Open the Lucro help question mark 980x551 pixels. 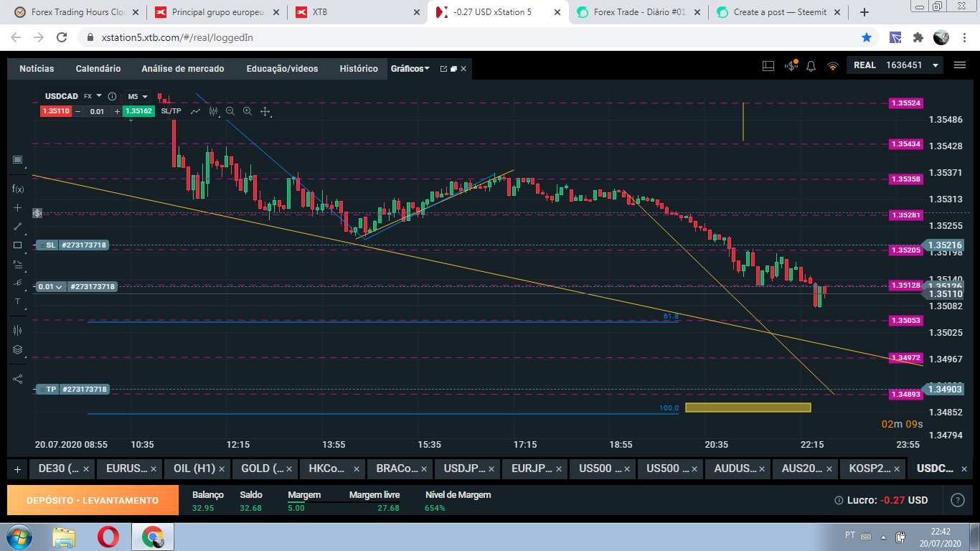pyautogui.click(x=957, y=500)
